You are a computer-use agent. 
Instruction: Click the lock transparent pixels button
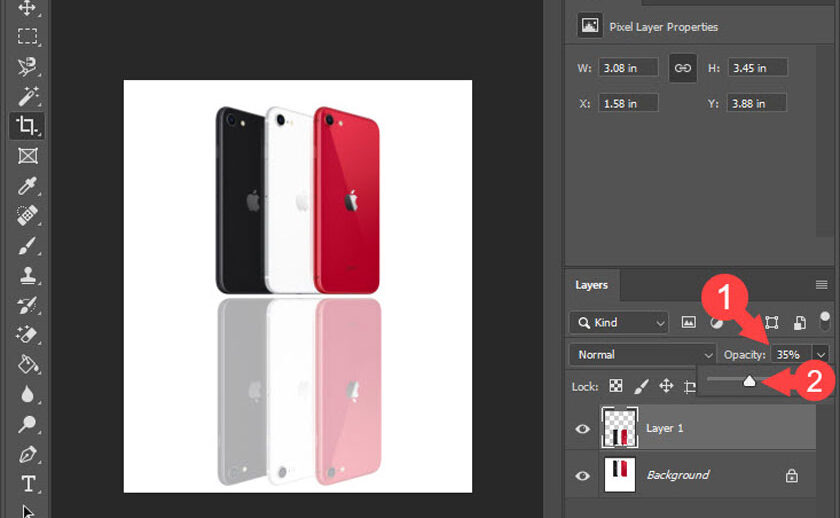(616, 386)
